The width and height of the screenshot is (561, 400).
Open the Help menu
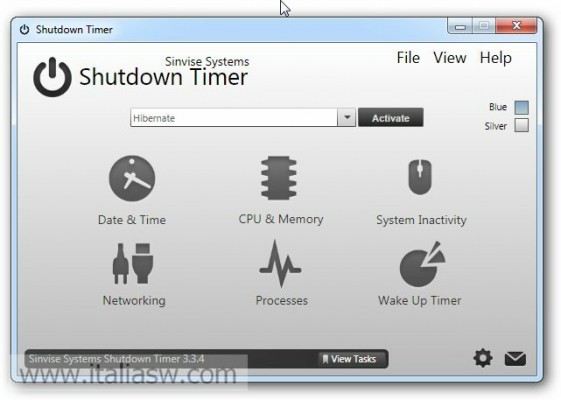tap(496, 58)
